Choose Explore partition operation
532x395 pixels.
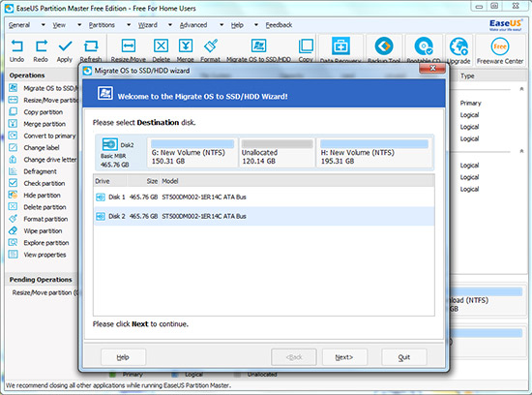point(46,243)
